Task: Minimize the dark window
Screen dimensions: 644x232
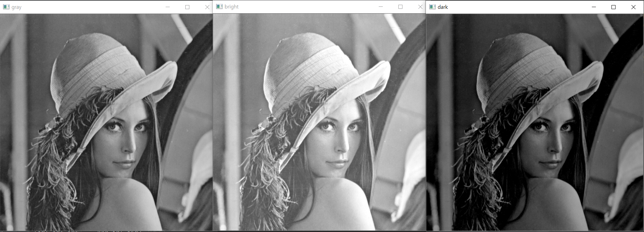Action: click(x=594, y=7)
